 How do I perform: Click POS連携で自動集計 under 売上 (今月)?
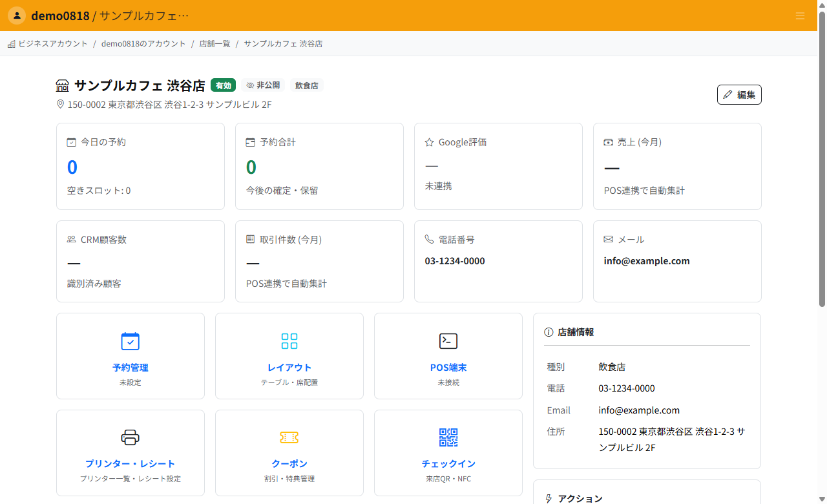point(644,191)
